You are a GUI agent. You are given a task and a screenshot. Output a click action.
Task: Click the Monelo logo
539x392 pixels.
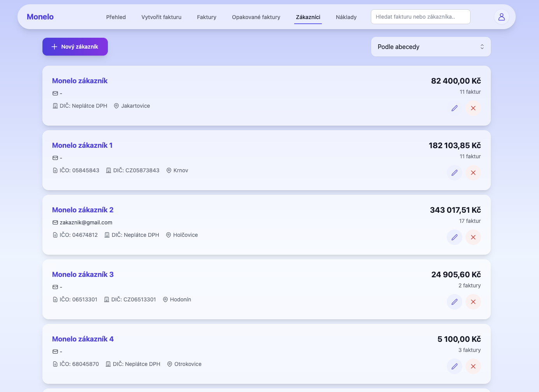(x=40, y=17)
